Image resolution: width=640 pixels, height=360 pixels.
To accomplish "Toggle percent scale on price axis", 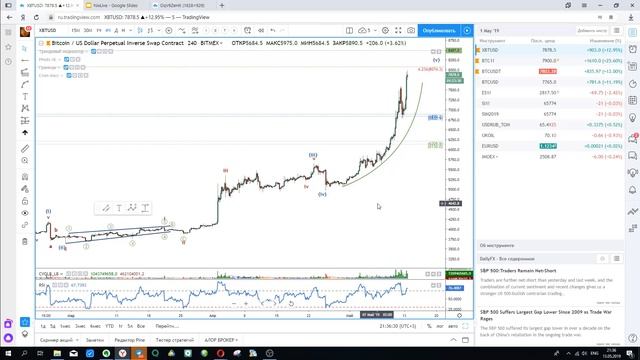I will pos(429,326).
